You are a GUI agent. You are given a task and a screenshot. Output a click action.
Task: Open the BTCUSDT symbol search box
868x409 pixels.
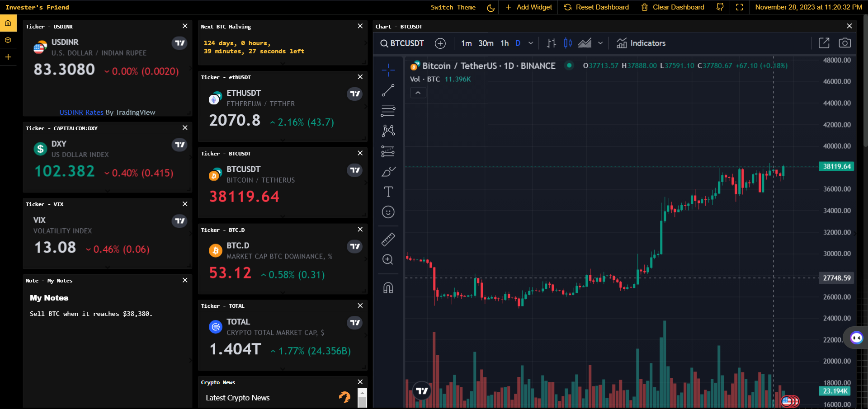(402, 43)
